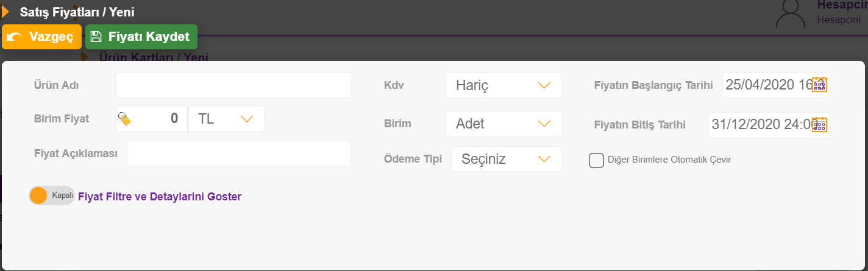Click the floppy disk save icon
Screen dimensions: 868x271
coord(96,37)
